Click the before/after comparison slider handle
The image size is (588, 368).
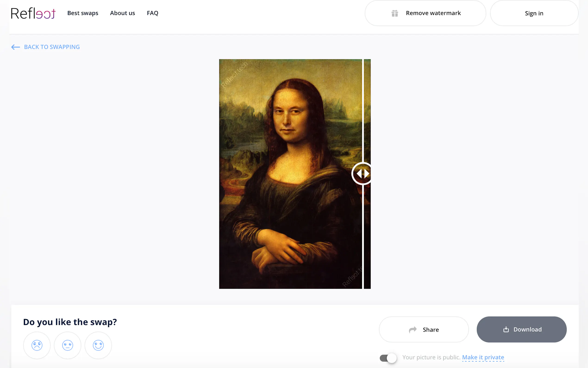pyautogui.click(x=362, y=174)
